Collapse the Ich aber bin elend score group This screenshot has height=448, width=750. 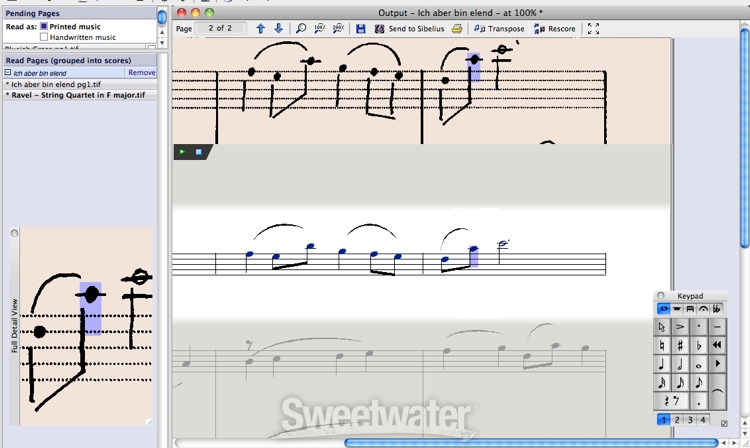(x=8, y=73)
